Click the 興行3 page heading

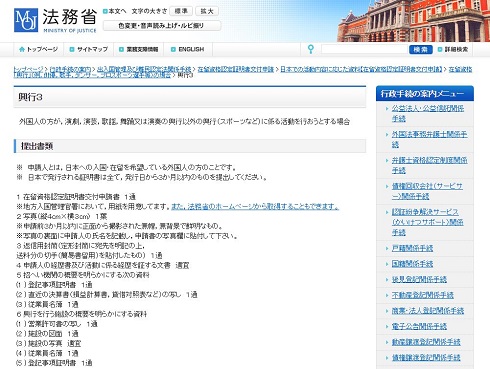point(30,97)
